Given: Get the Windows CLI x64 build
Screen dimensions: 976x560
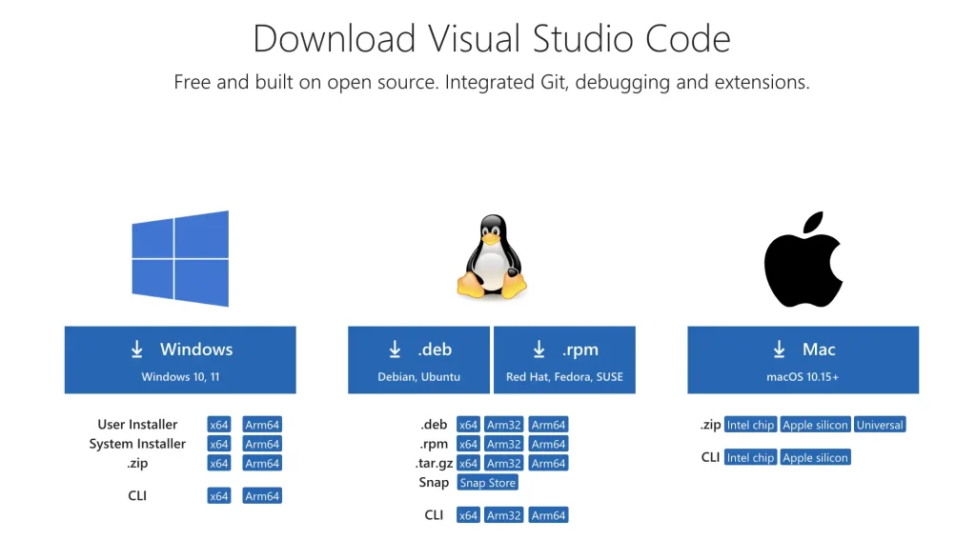Looking at the screenshot, I should (x=219, y=496).
